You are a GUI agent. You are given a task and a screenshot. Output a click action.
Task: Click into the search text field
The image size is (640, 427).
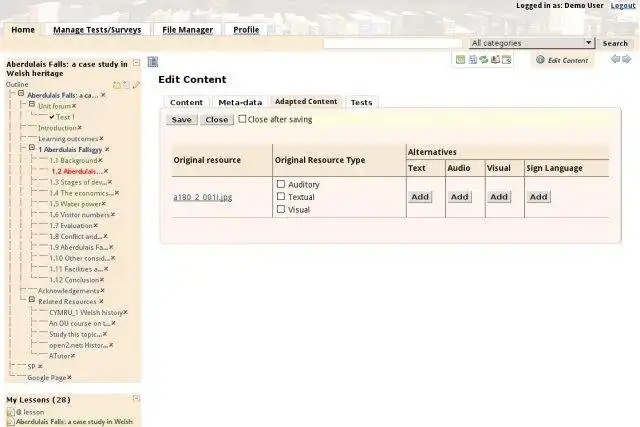pyautogui.click(x=393, y=43)
